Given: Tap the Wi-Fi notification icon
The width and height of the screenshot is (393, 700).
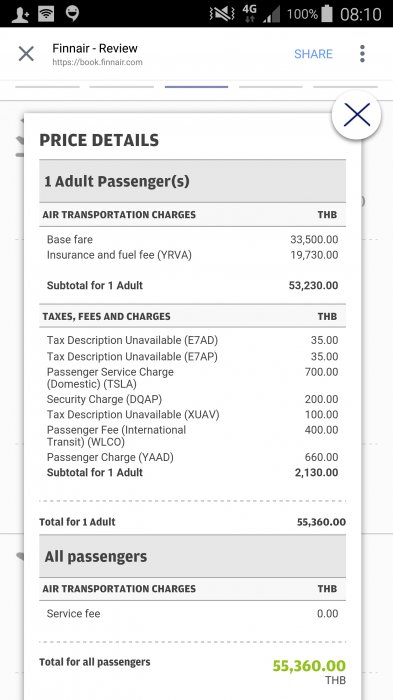Looking at the screenshot, I should 46,14.
